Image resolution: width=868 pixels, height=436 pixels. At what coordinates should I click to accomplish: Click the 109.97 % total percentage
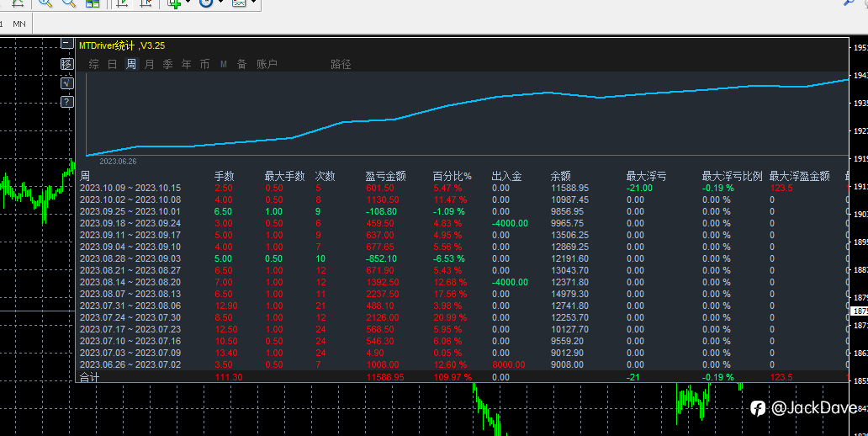(x=453, y=377)
